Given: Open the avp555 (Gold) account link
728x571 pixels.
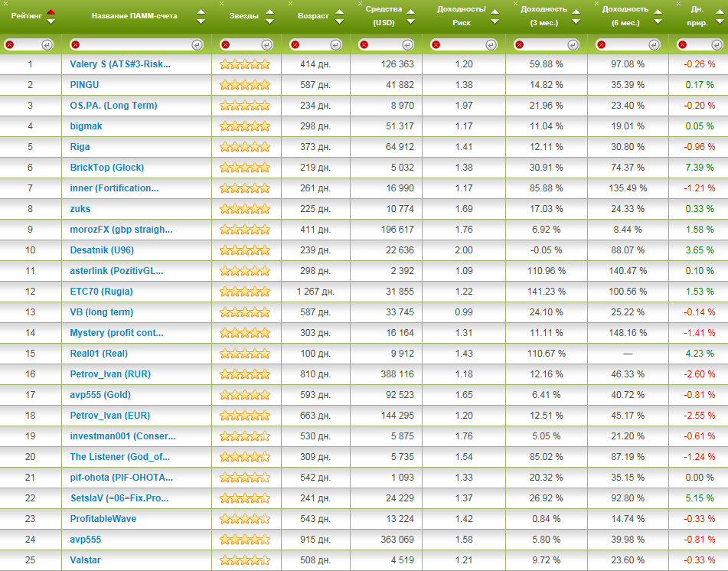Looking at the screenshot, I should pos(100,395).
